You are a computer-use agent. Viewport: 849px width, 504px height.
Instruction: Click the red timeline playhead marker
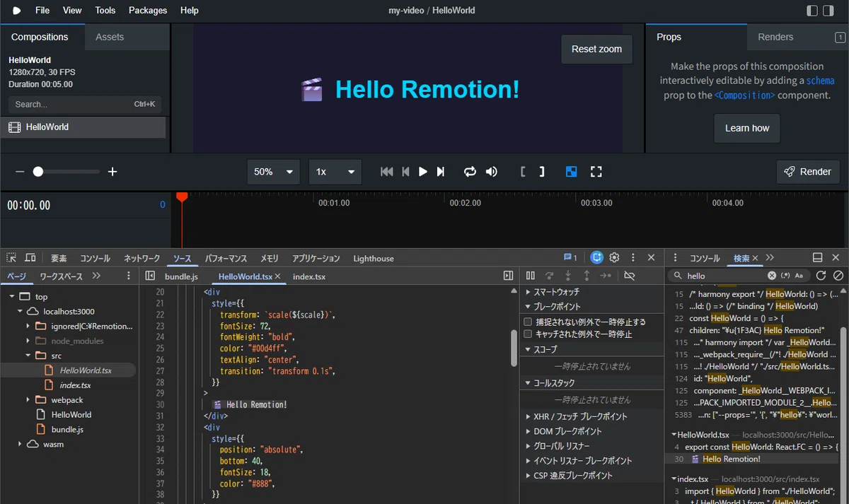(x=182, y=197)
